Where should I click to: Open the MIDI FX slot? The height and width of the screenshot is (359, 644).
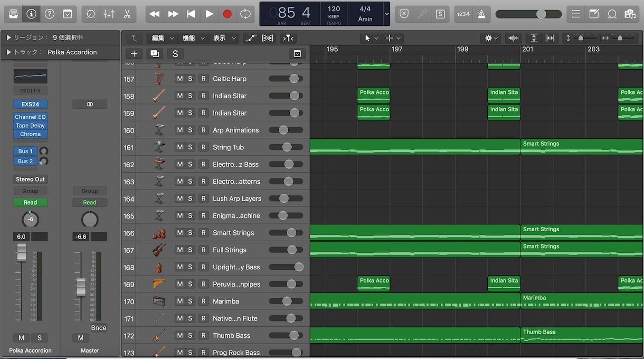point(30,91)
